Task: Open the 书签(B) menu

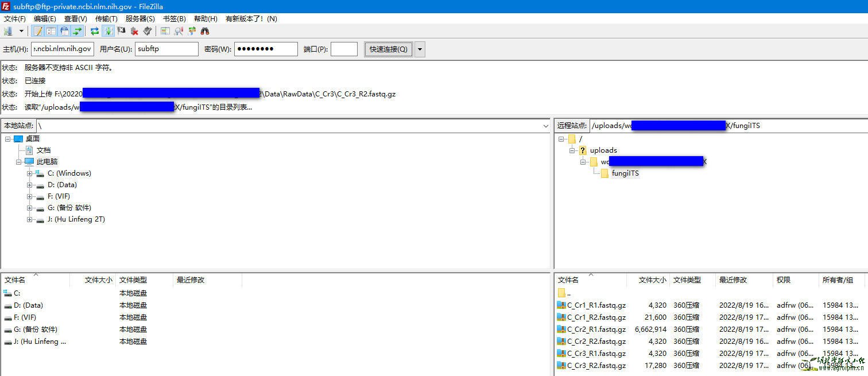Action: click(174, 19)
